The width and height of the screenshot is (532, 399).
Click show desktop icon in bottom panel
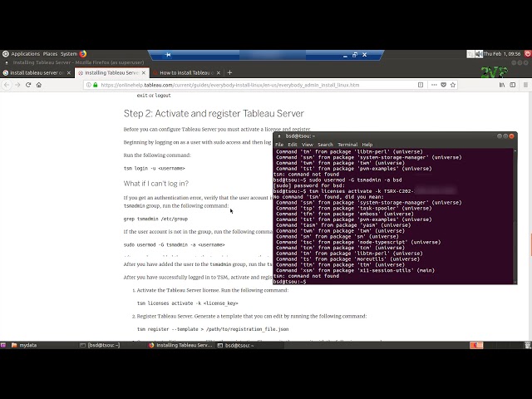pos(2,345)
